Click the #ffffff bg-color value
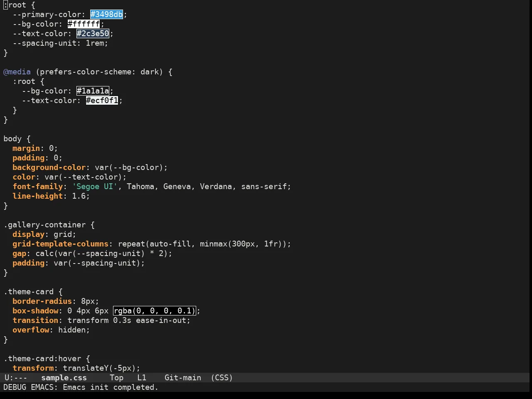Image resolution: width=532 pixels, height=399 pixels. 84,24
